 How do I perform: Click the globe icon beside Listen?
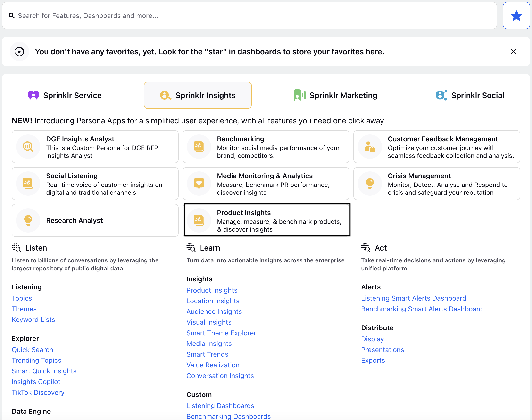[17, 248]
